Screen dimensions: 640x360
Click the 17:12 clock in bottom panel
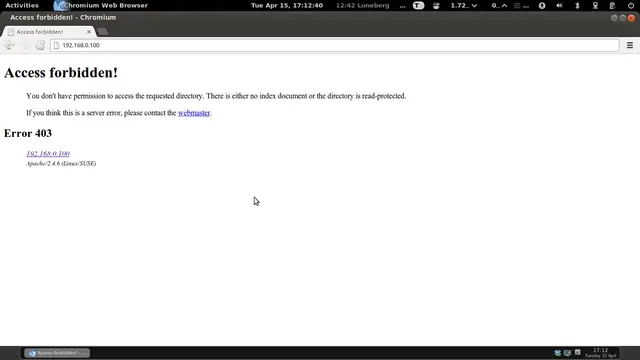pos(600,353)
